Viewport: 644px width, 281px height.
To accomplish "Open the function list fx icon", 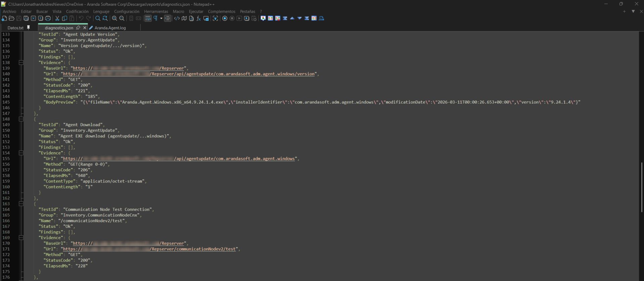I will click(x=199, y=18).
